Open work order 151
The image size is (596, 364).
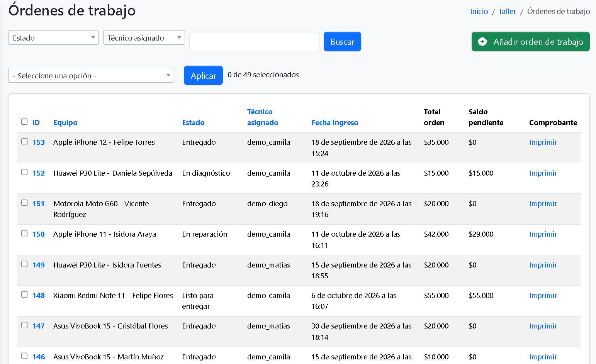tap(39, 203)
